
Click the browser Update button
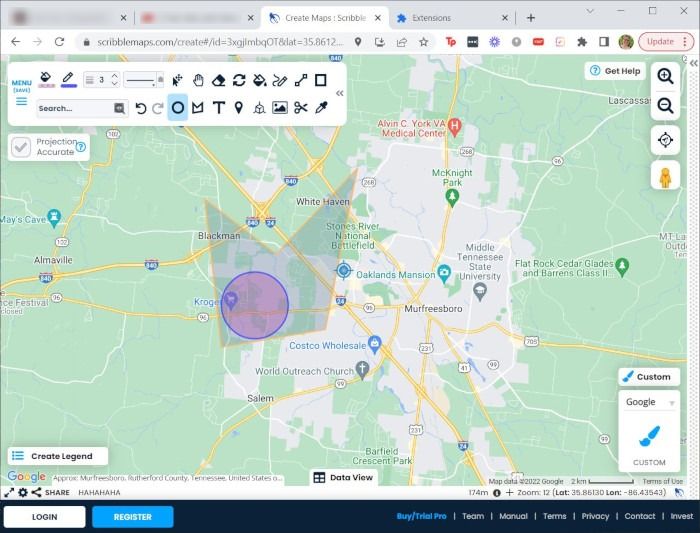(665, 42)
